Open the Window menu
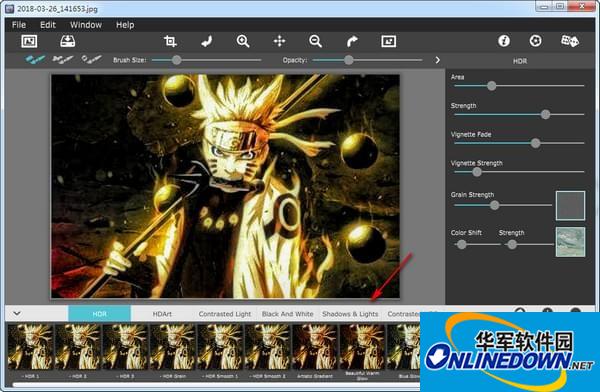Screen dimensions: 600x392 tap(86, 25)
